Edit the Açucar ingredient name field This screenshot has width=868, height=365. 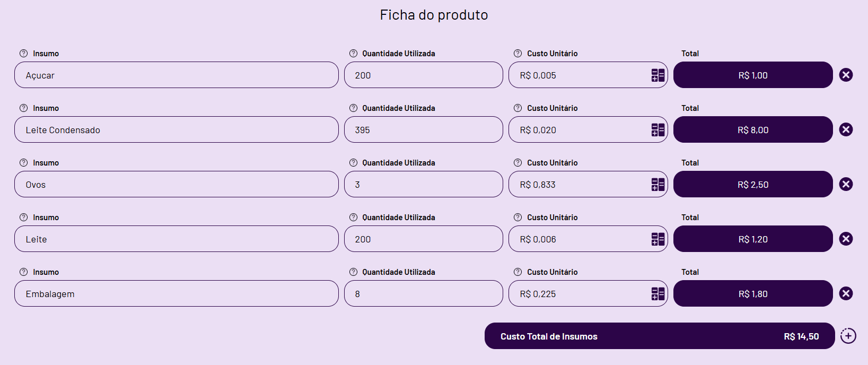tap(176, 75)
